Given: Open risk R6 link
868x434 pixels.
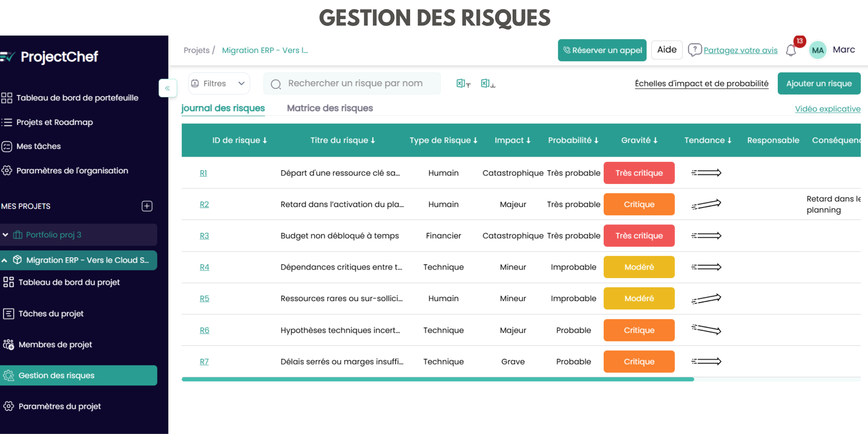Looking at the screenshot, I should (204, 330).
